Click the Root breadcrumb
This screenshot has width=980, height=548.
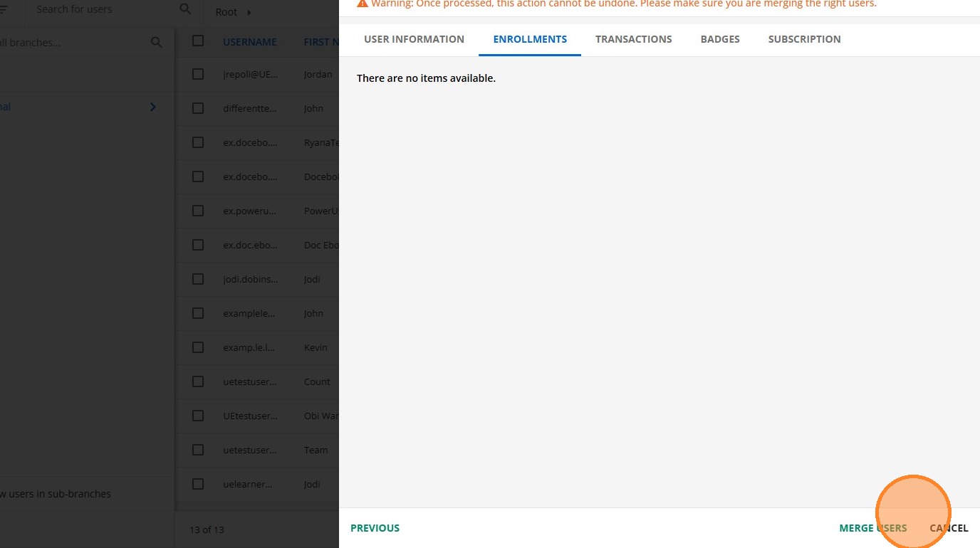pos(226,13)
